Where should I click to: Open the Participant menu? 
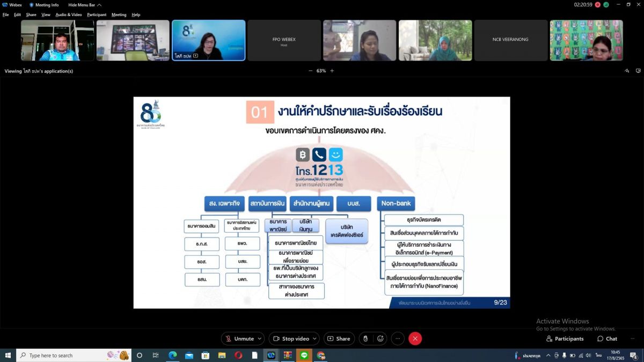[x=97, y=14]
